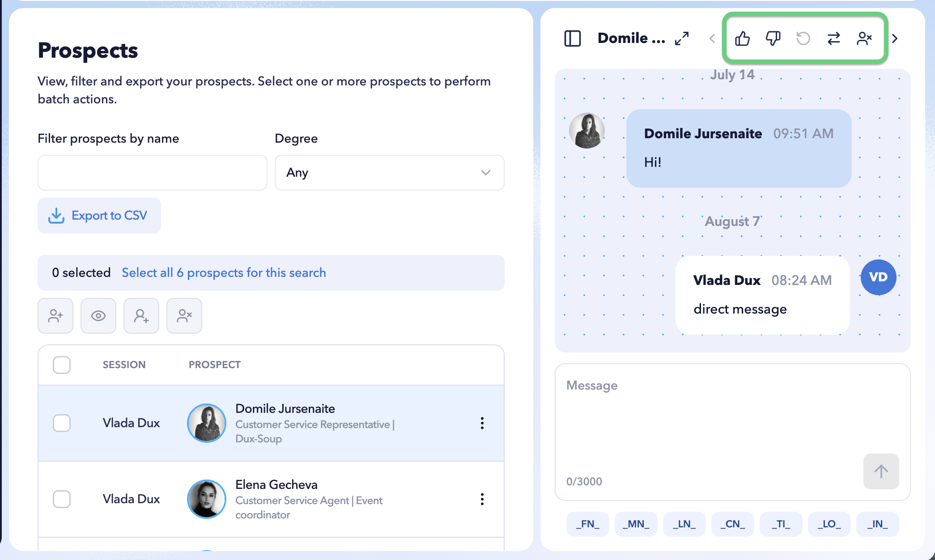Go to next prospect with right chevron
Image resolution: width=935 pixels, height=560 pixels.
point(895,39)
